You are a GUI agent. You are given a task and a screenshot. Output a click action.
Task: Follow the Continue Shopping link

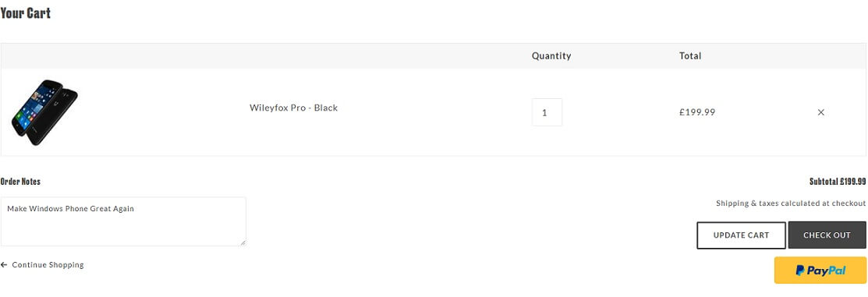(x=48, y=265)
